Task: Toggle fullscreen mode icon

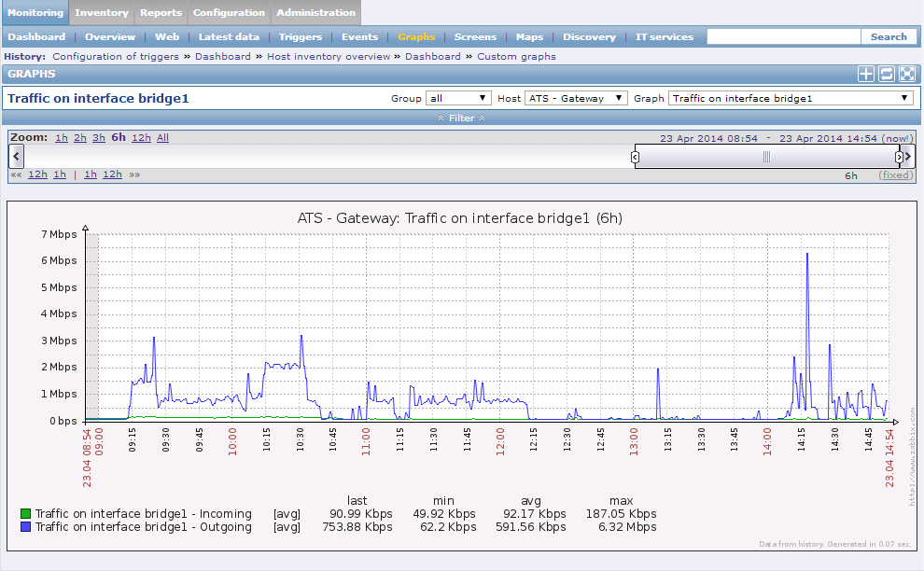Action: tap(907, 74)
